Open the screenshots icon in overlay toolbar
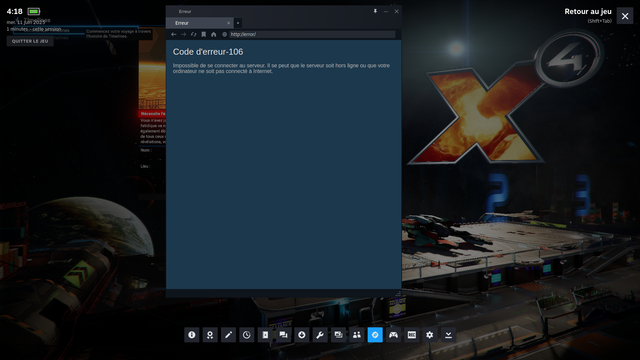Screen dimensions: 640x360 tap(338, 335)
